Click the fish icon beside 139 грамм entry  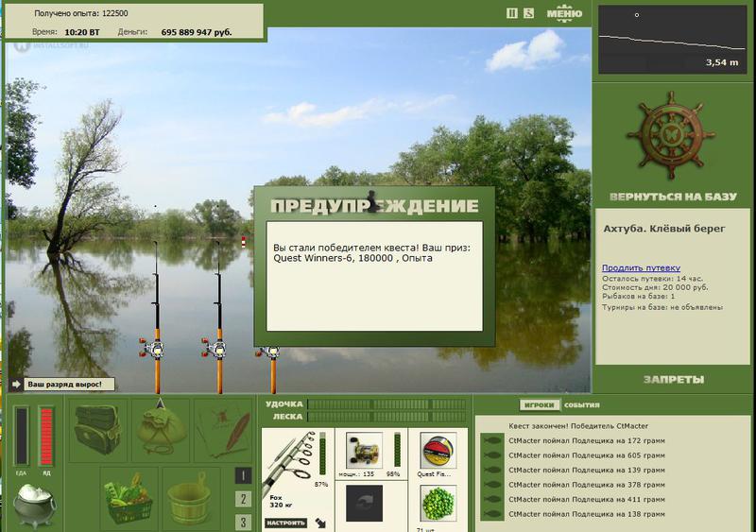(x=491, y=470)
